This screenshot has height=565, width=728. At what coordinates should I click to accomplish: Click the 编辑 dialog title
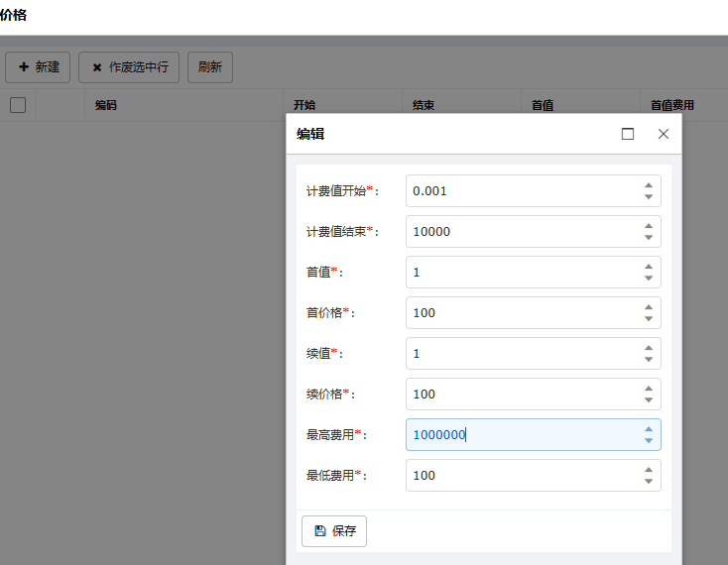310,134
